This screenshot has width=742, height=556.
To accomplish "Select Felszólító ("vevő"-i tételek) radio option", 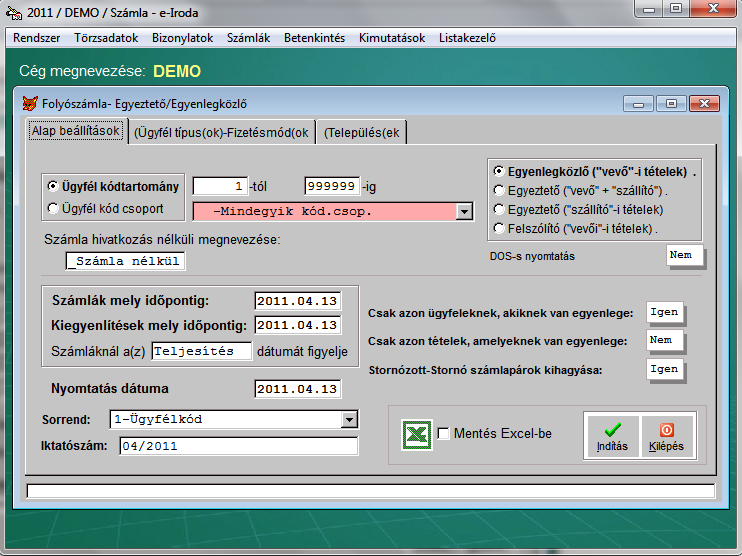I will [x=499, y=228].
